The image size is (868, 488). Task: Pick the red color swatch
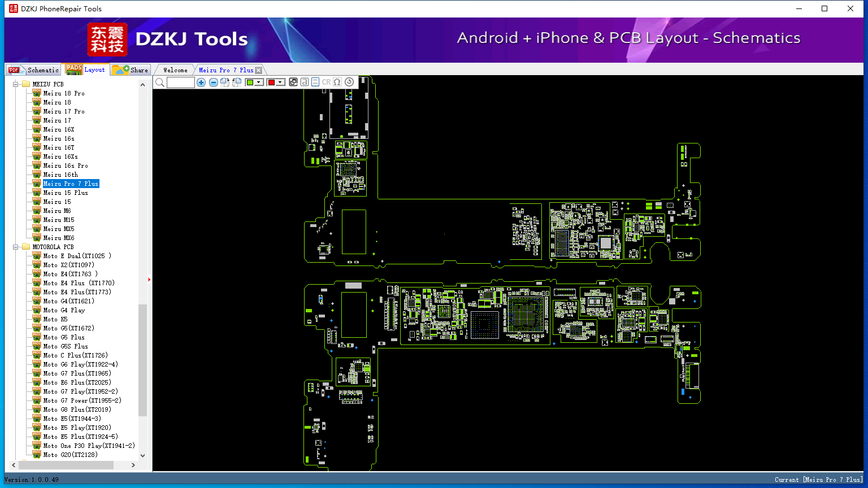click(271, 82)
